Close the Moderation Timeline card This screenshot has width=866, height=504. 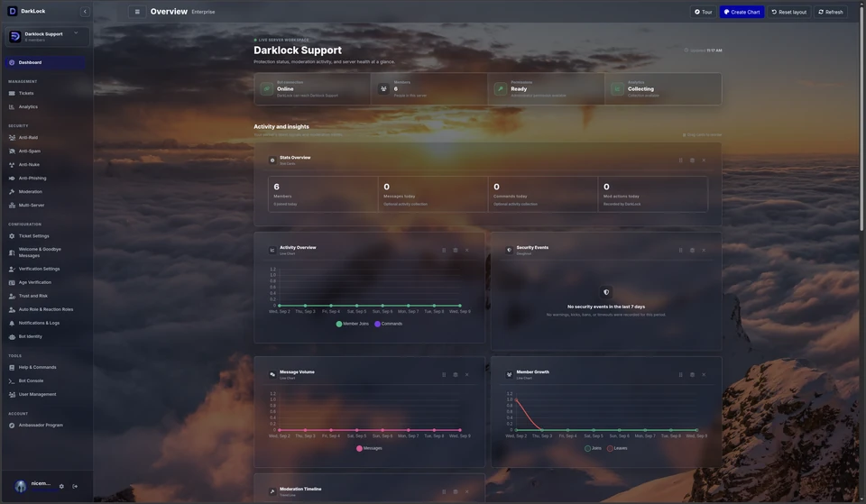466,491
